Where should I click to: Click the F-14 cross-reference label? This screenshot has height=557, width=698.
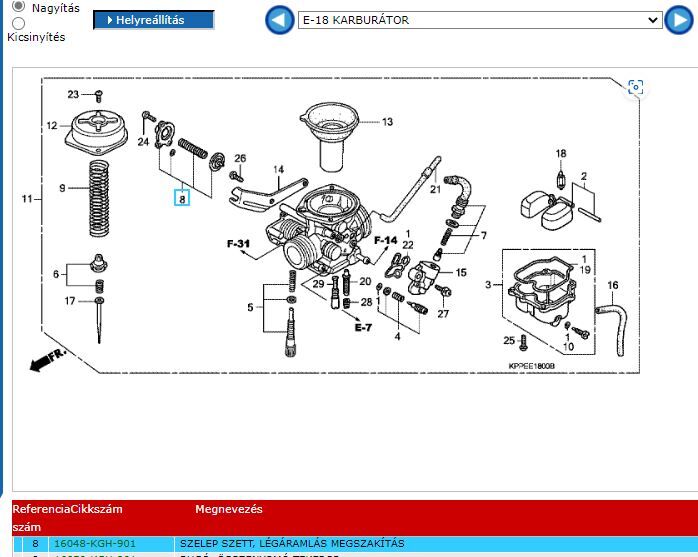pos(386,241)
